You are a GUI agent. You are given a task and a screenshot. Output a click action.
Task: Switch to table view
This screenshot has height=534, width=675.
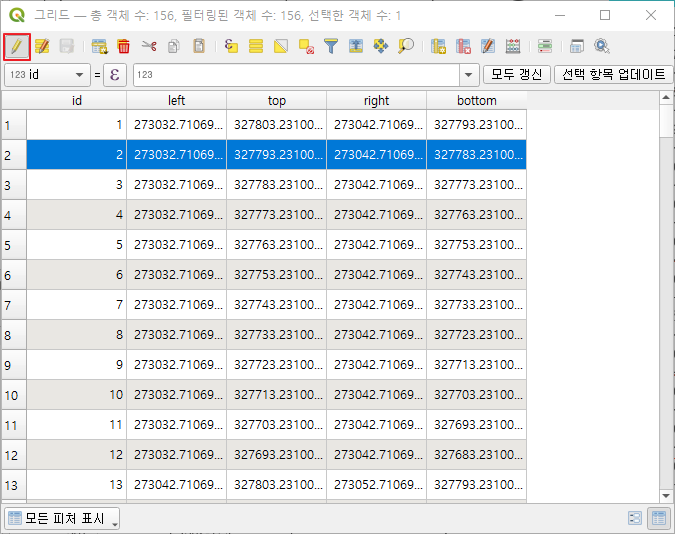[x=659, y=518]
